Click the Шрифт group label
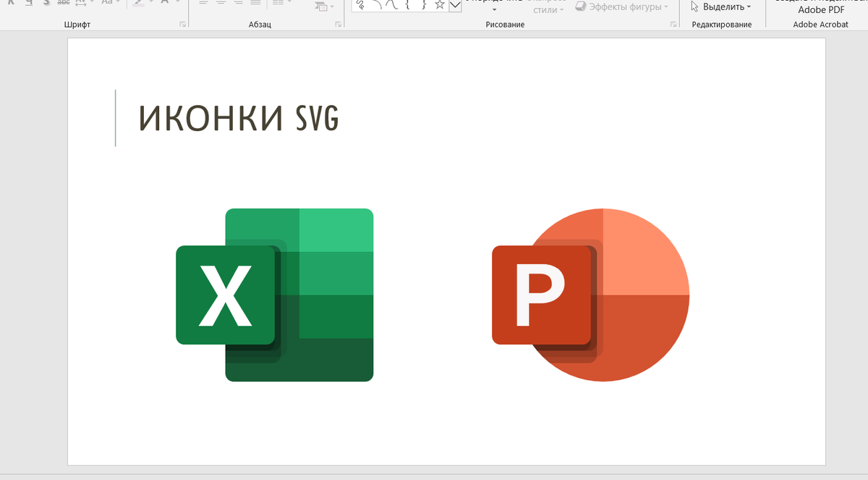 click(77, 25)
